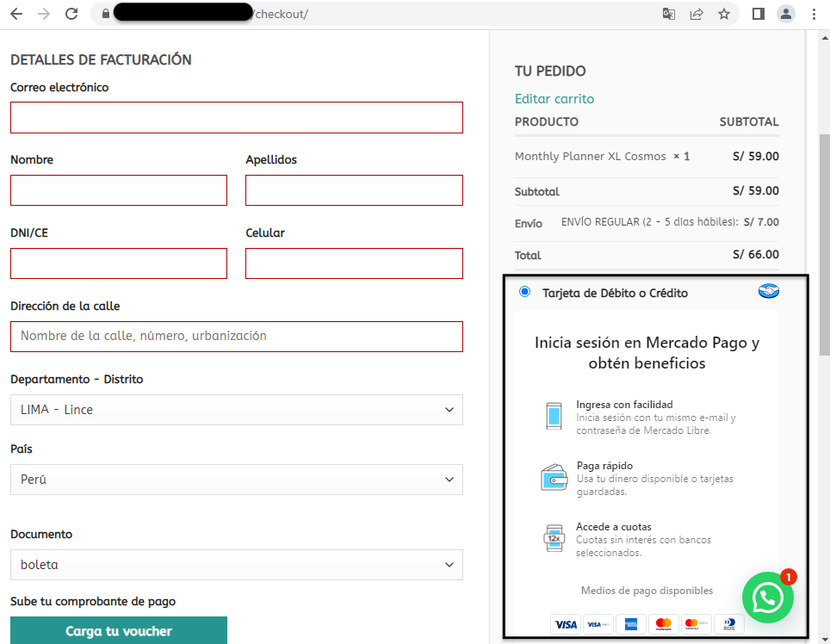The image size is (830, 644).
Task: Open the País dropdown showing Perú
Action: point(237,480)
